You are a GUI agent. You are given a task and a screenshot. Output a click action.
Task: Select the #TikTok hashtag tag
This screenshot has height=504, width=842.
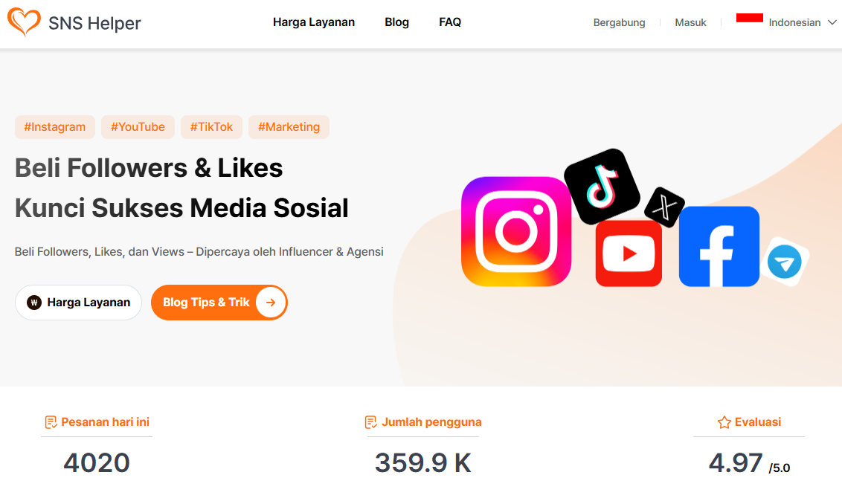coord(211,127)
